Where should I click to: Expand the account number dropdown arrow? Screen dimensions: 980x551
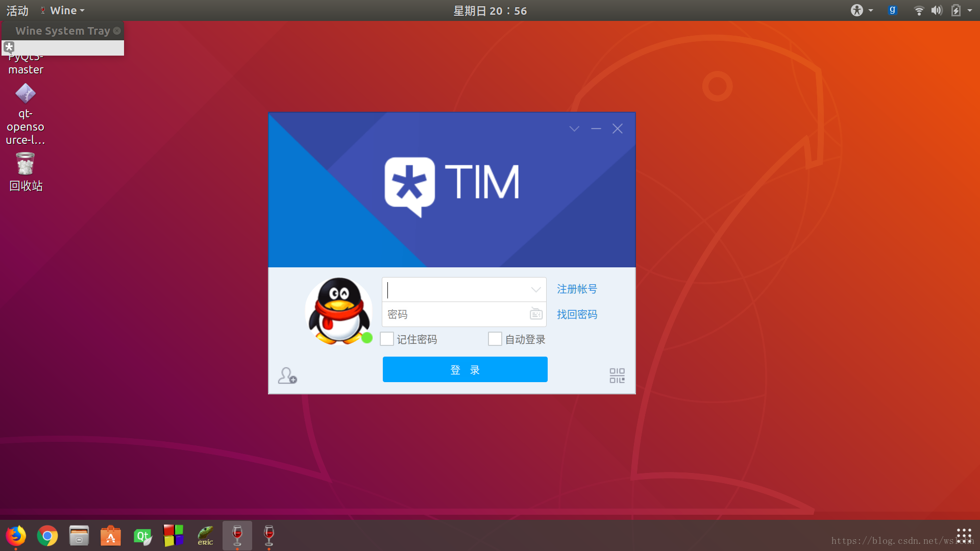(535, 290)
